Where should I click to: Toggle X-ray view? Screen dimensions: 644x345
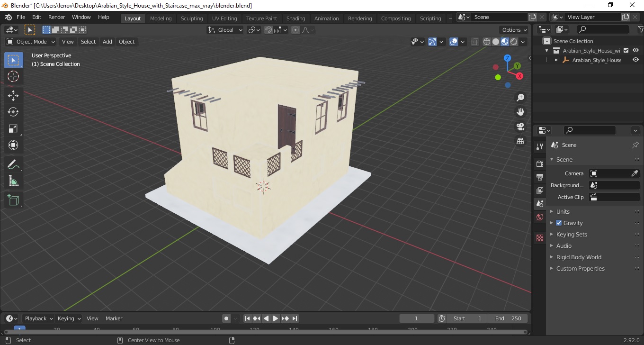[475, 42]
